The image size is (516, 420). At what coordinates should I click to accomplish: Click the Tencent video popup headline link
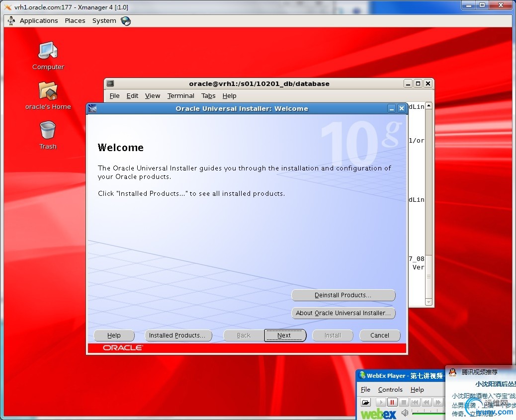495,384
